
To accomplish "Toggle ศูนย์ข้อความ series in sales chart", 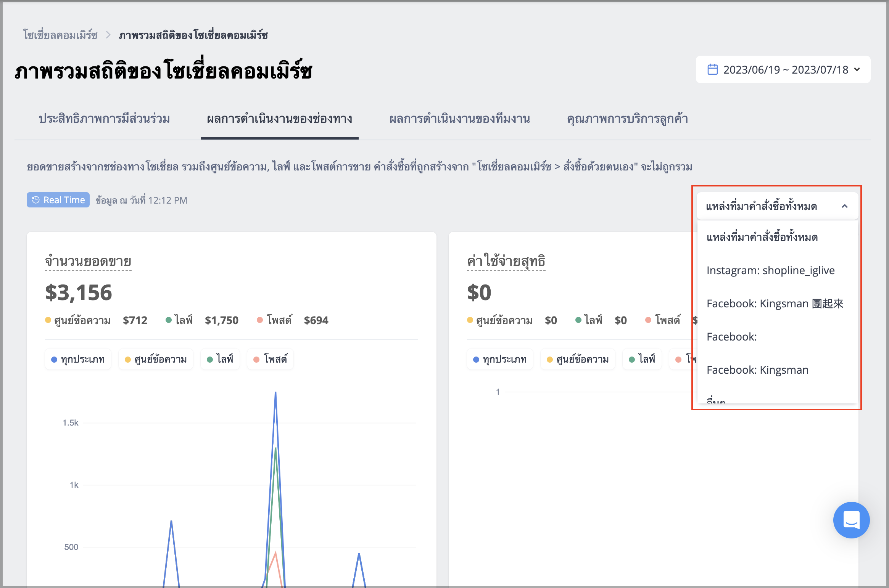I will point(156,359).
